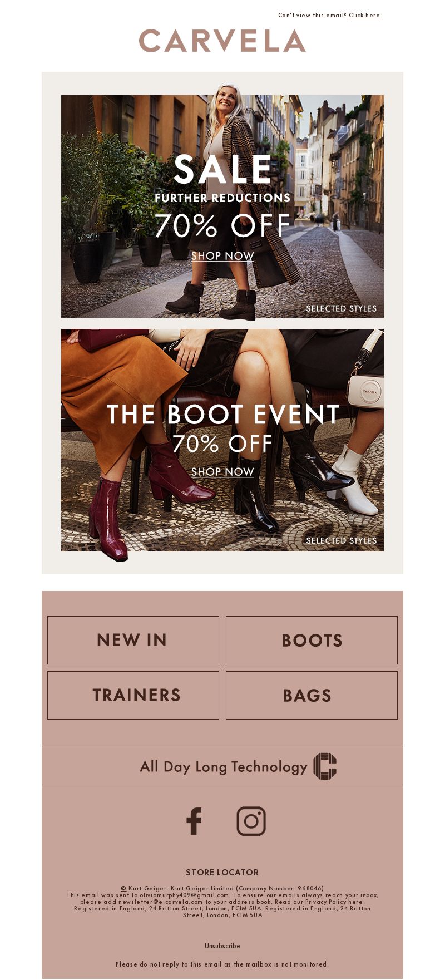Open the Instagram icon link
The image size is (445, 980).
251,821
